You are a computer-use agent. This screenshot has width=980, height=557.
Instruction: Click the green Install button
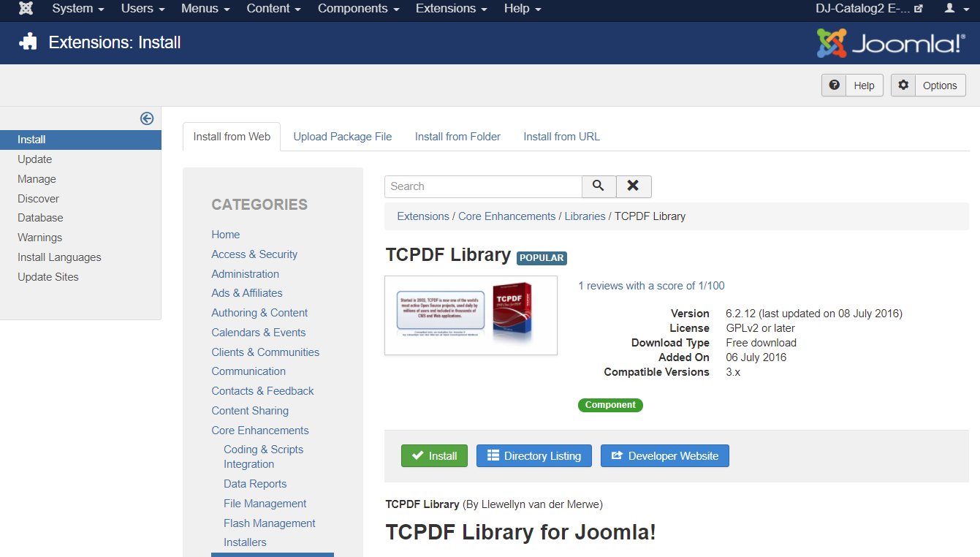(x=434, y=456)
